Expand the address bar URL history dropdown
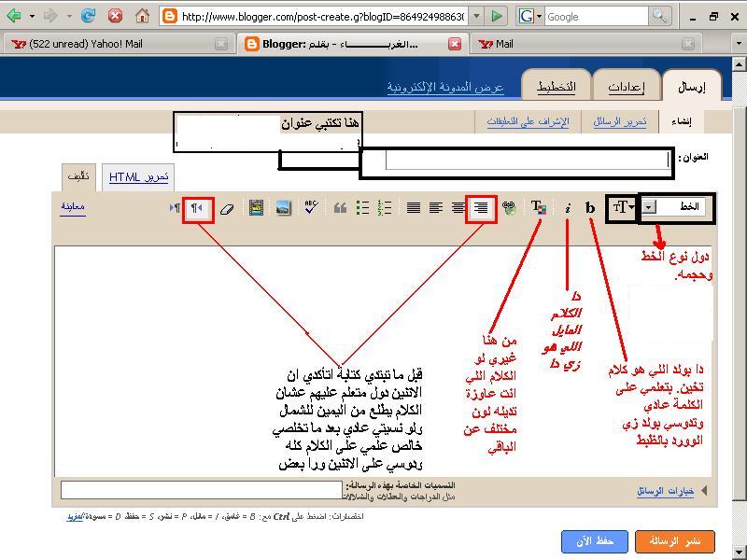747x560 pixels. point(476,17)
